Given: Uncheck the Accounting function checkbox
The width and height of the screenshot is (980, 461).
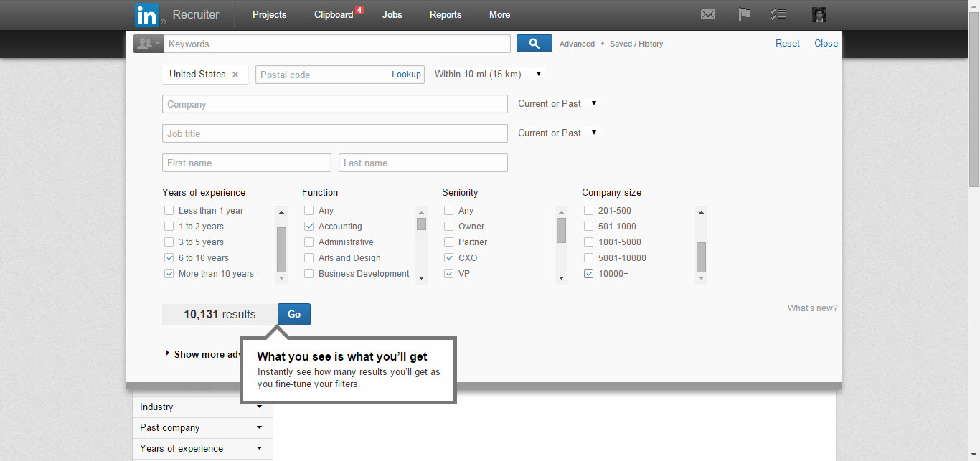Looking at the screenshot, I should pyautogui.click(x=309, y=227).
